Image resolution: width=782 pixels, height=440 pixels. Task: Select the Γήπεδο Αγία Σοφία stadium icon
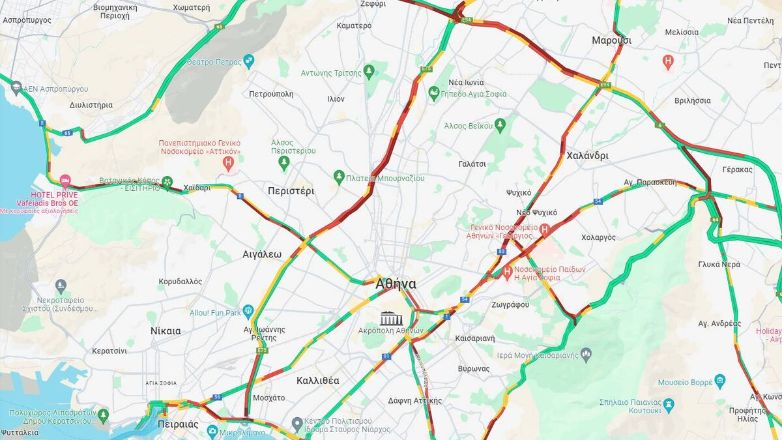click(434, 93)
